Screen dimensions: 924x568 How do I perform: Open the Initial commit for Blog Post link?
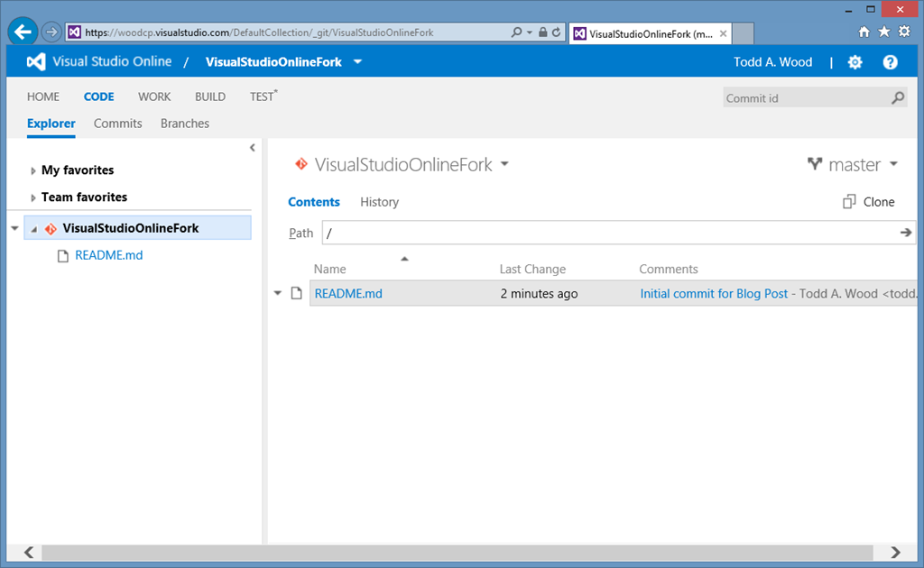pyautogui.click(x=714, y=293)
